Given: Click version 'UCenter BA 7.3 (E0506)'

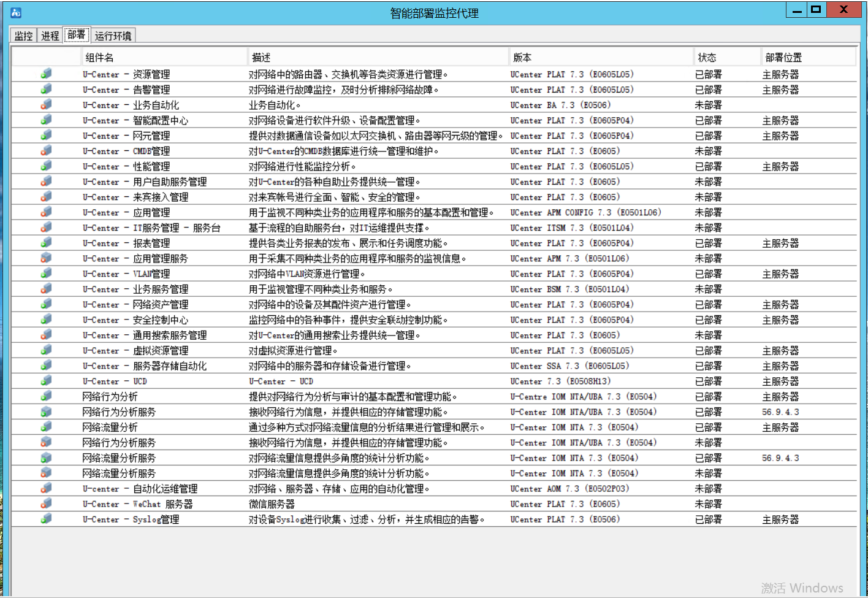Looking at the screenshot, I should (x=560, y=105).
